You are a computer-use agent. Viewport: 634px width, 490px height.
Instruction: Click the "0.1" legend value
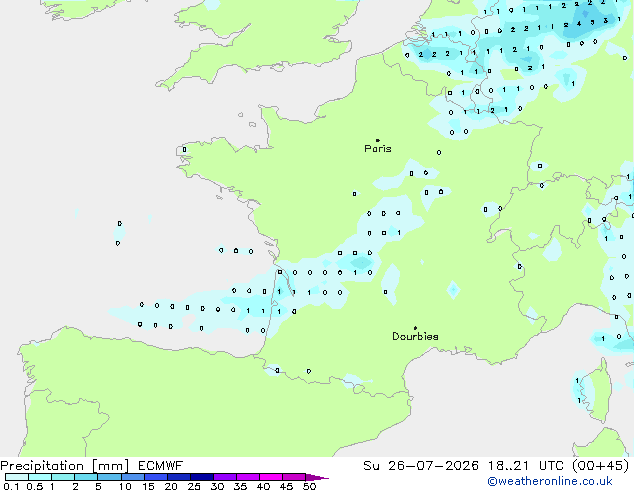[x=11, y=486]
